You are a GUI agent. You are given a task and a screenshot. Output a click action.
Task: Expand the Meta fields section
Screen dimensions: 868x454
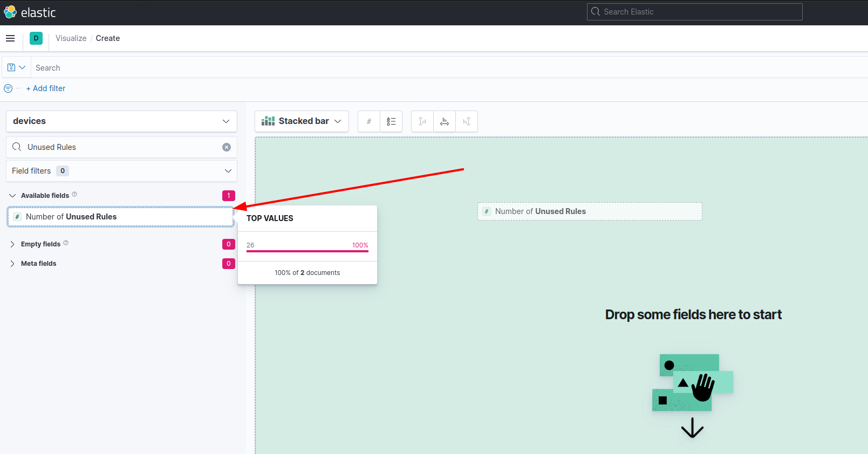point(12,264)
